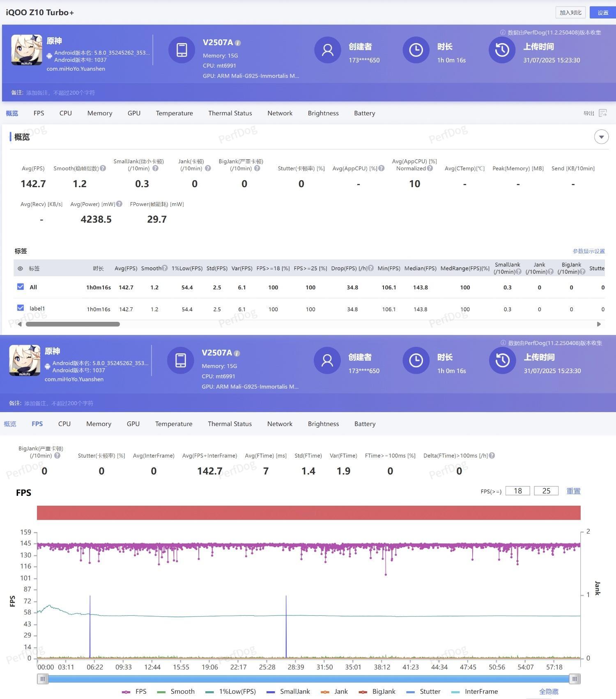
Task: Click left handle of chart range slider
Action: (x=43, y=679)
